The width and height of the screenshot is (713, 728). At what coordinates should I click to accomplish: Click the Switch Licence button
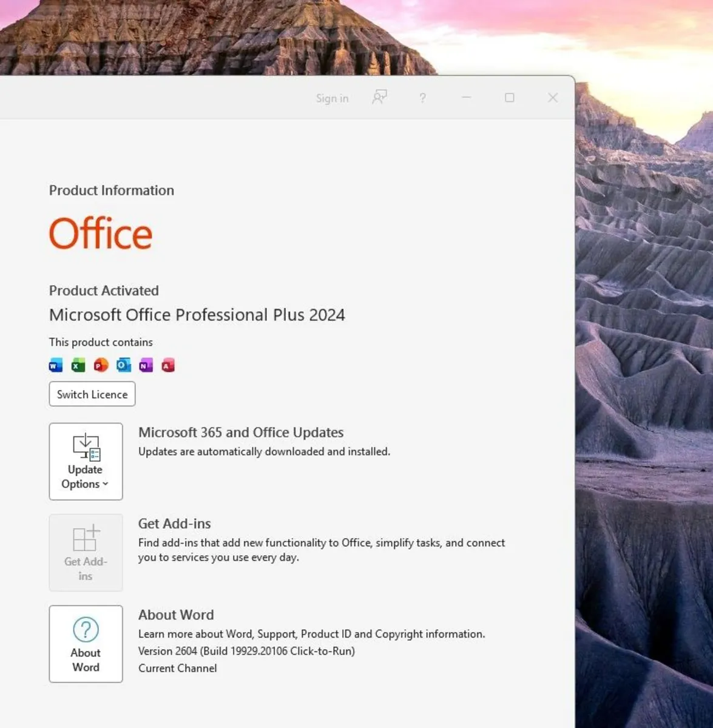92,394
